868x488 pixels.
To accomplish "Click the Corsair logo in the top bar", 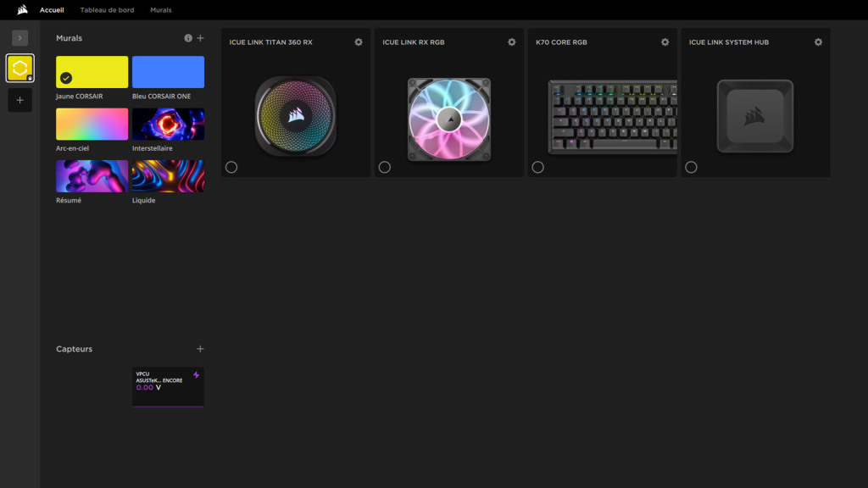I will [21, 9].
